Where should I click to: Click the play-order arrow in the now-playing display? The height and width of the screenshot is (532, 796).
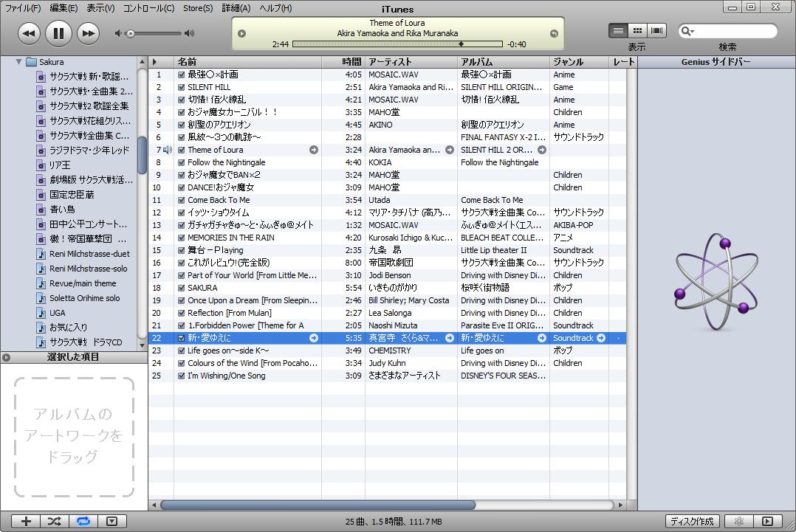241,33
